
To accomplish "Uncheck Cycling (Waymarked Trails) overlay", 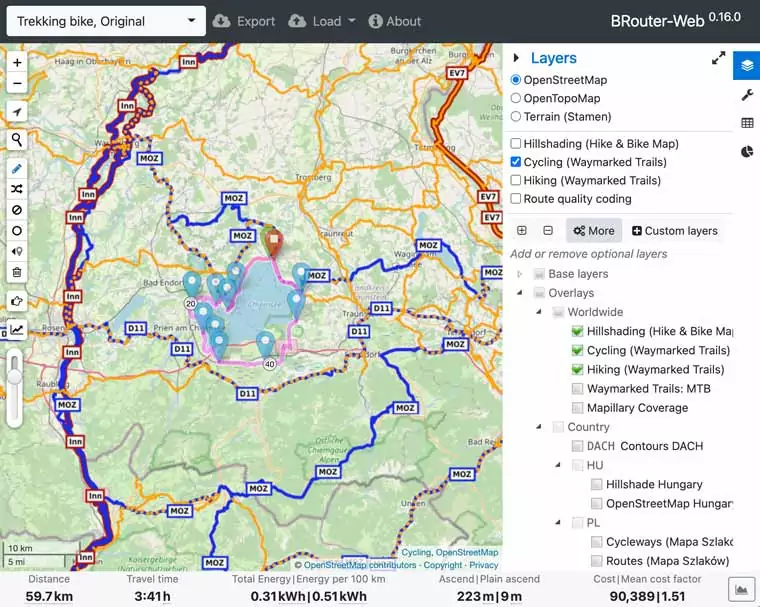I will 516,162.
